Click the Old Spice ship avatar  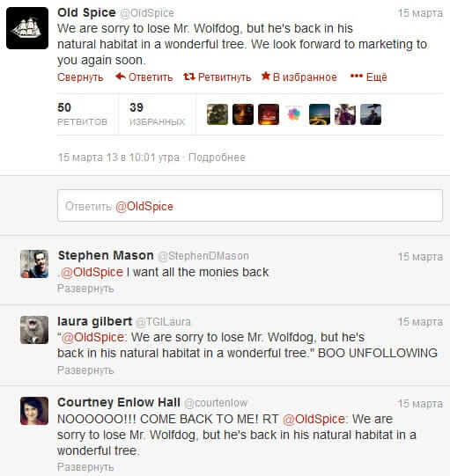click(x=27, y=28)
